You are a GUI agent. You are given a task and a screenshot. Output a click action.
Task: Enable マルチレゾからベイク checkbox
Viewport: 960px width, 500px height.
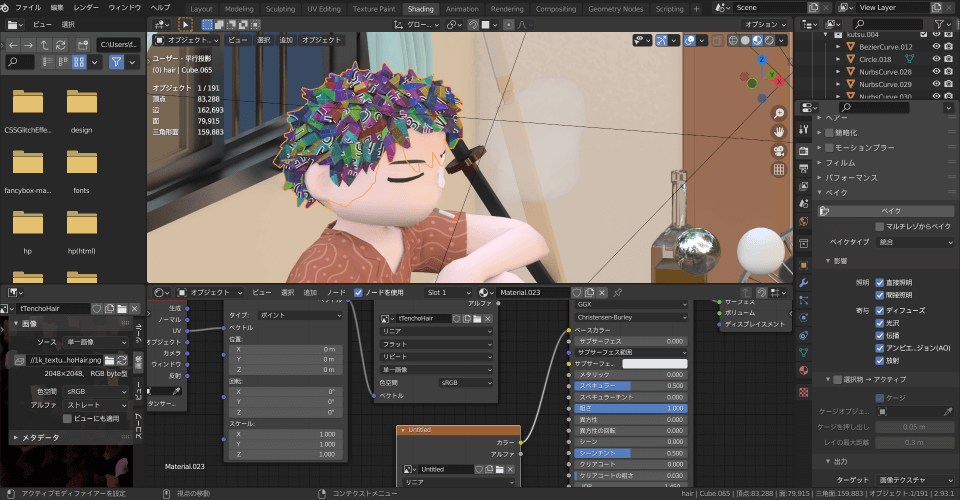(879, 226)
